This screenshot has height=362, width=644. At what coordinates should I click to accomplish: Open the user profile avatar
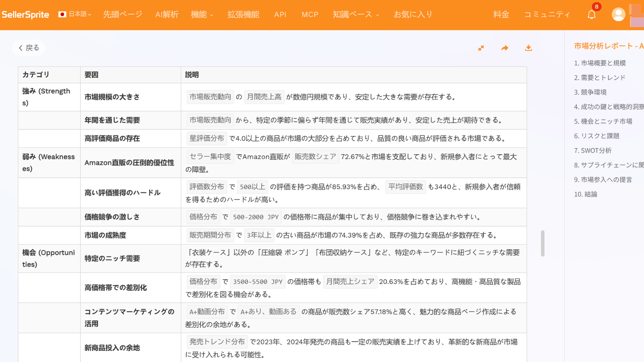click(618, 15)
